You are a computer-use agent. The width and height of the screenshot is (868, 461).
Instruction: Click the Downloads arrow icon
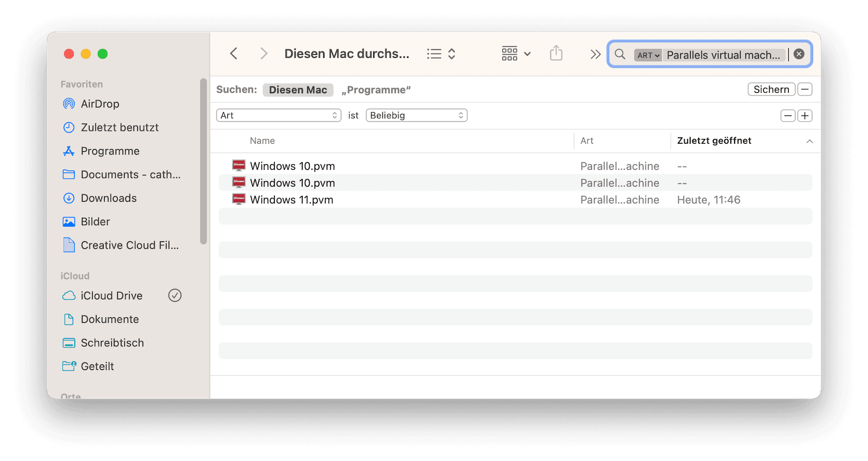click(x=69, y=198)
